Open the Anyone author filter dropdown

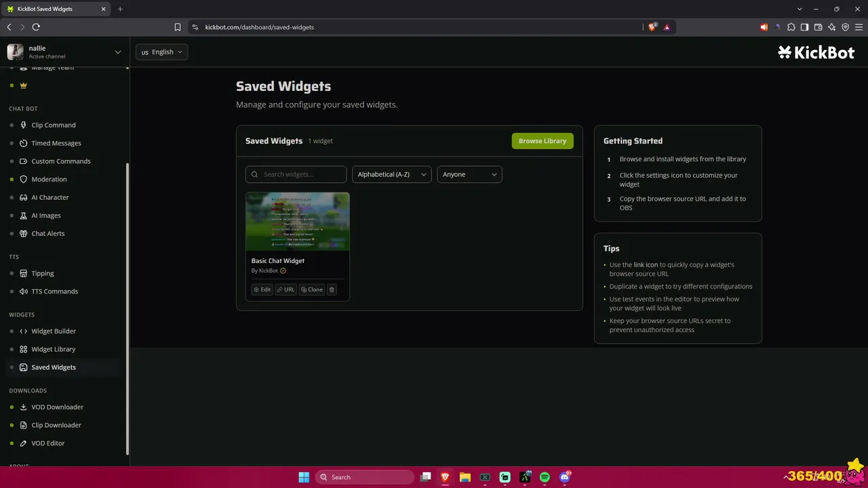tap(469, 174)
